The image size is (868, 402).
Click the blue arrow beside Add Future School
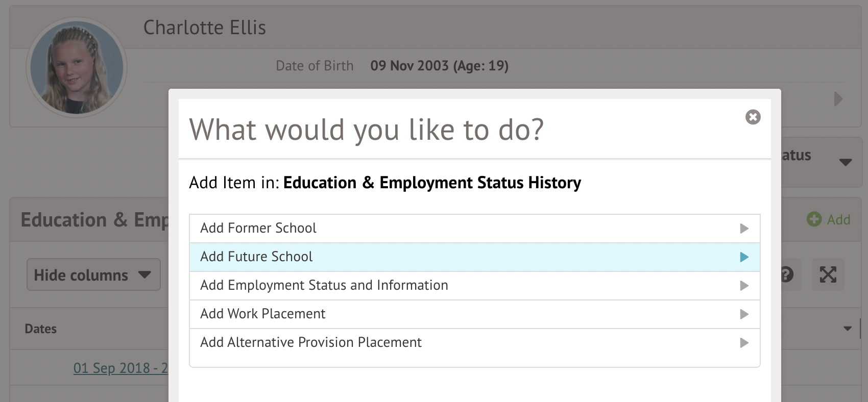click(x=744, y=257)
